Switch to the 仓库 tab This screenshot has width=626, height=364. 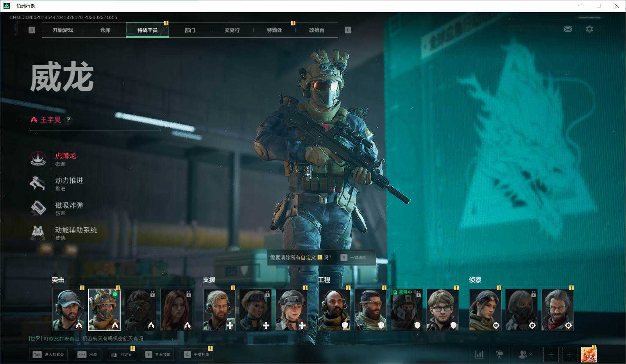click(x=105, y=30)
